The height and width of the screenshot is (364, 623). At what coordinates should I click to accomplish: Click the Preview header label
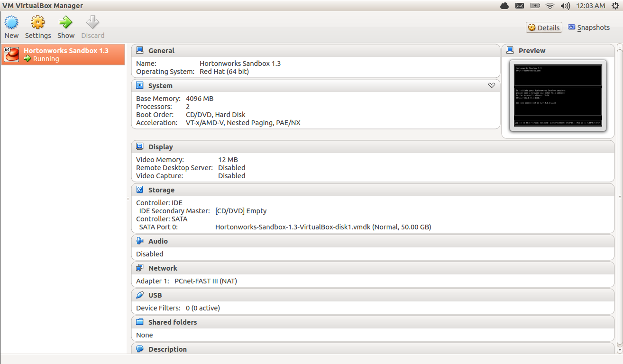tap(532, 51)
